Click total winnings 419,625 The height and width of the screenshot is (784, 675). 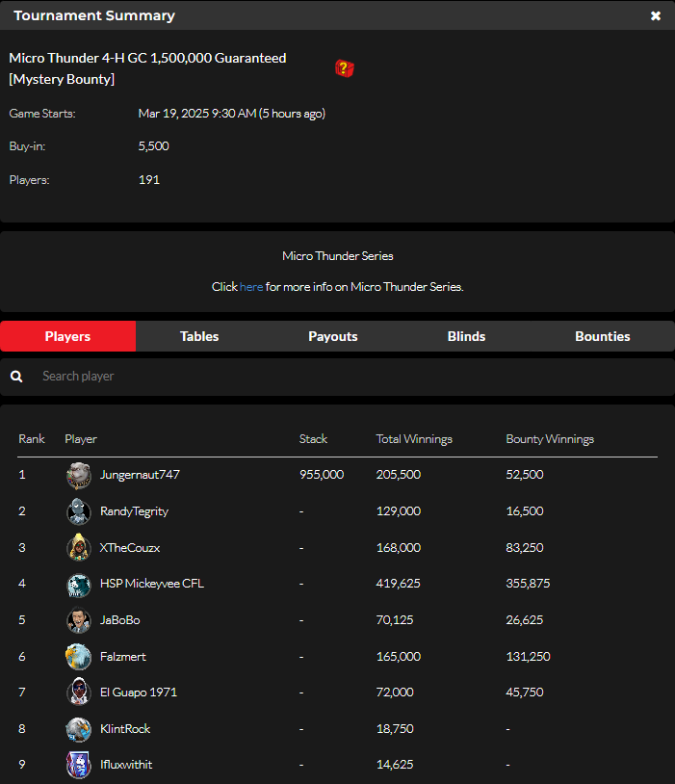(x=399, y=584)
